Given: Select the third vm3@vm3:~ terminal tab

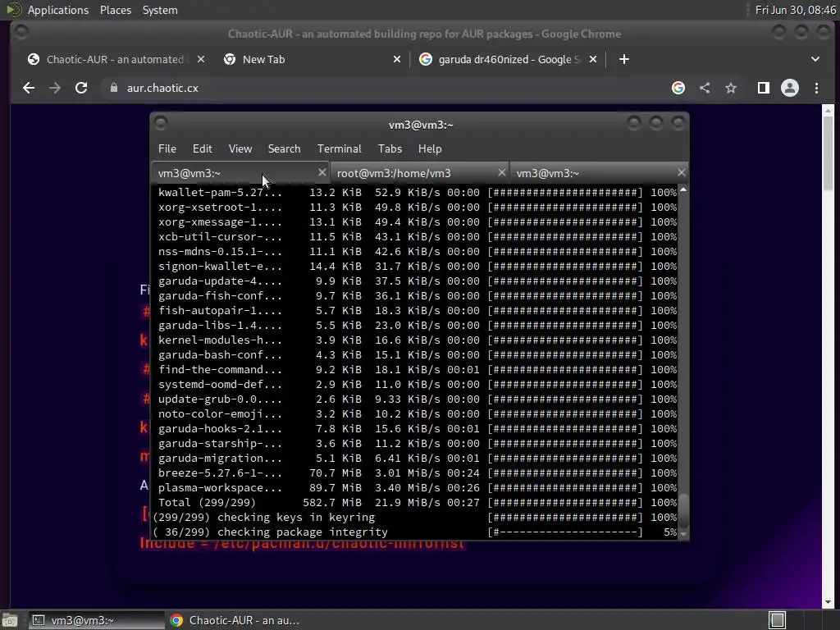Looking at the screenshot, I should click(598, 173).
